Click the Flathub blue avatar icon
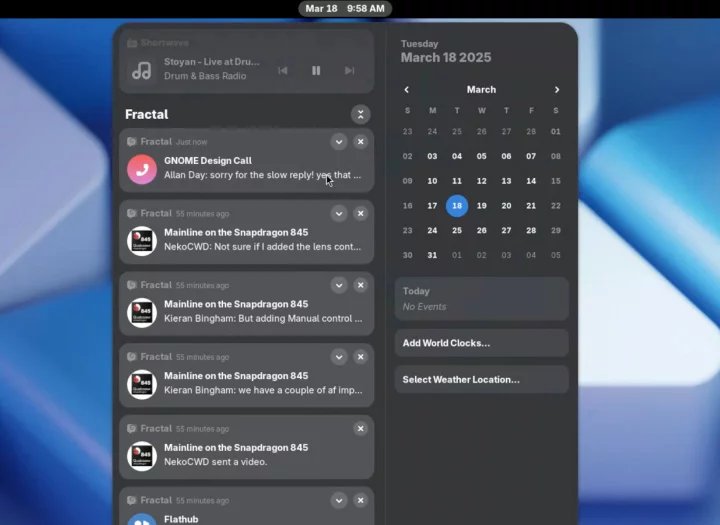 (x=142, y=519)
